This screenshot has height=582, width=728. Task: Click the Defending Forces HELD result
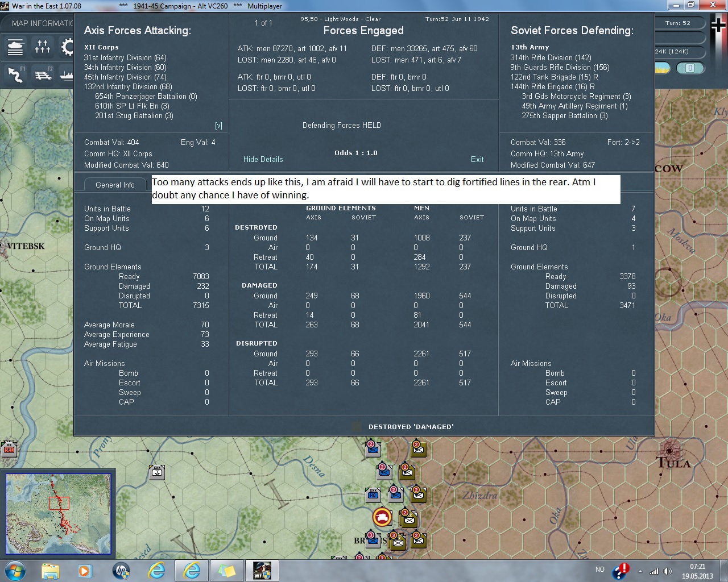click(342, 126)
